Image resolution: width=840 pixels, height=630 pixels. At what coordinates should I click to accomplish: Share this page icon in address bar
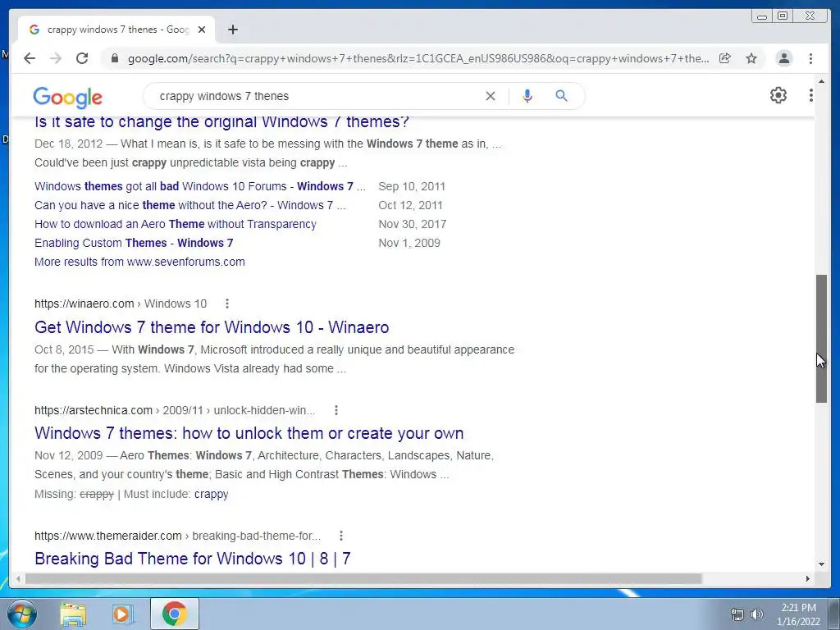coord(725,58)
